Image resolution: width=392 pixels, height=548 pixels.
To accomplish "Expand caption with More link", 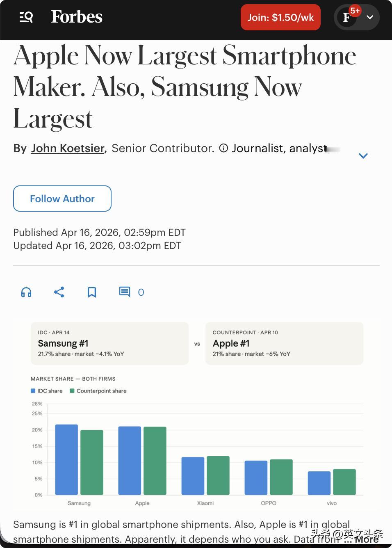I will coord(367,539).
